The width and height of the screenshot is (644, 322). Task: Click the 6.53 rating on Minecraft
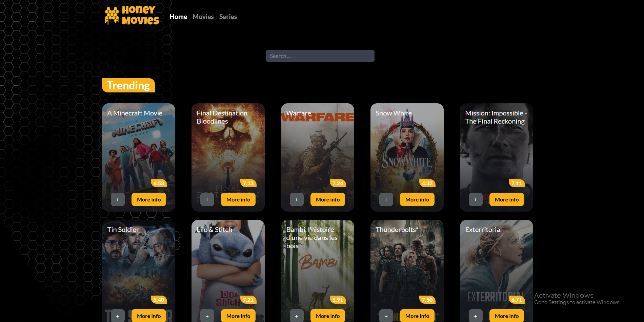(x=159, y=183)
